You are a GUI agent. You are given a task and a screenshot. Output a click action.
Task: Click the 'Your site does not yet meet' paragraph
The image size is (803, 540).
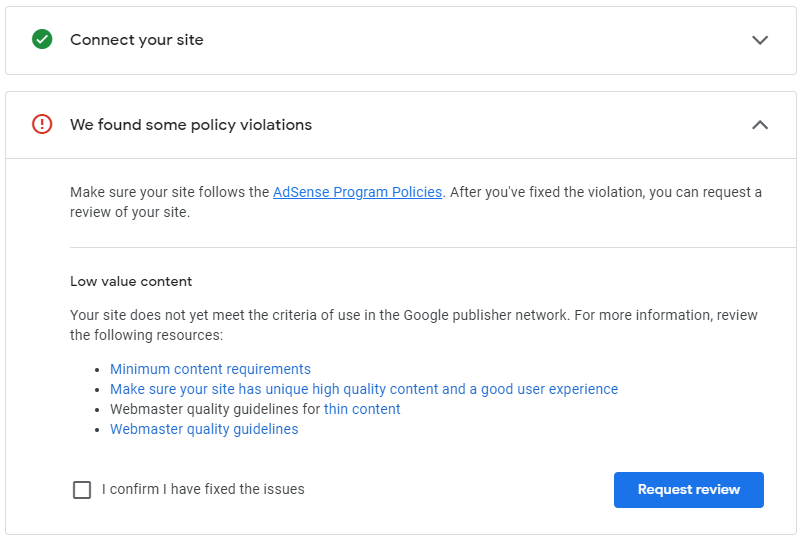point(414,325)
